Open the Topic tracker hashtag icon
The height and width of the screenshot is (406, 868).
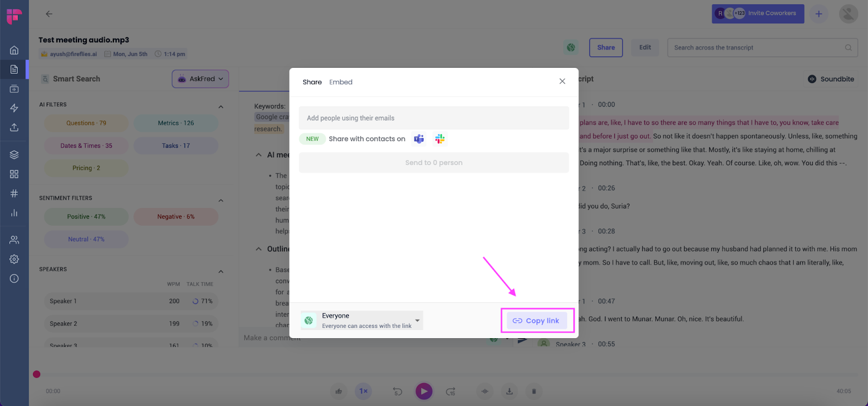click(14, 193)
